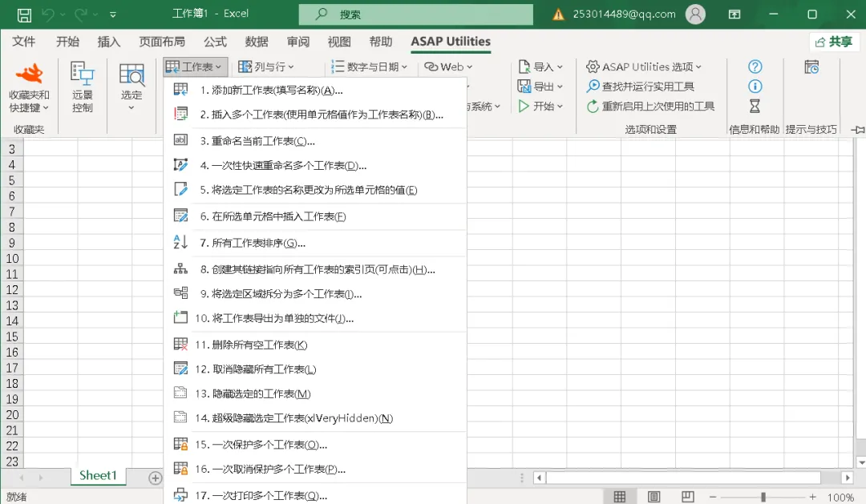Switch to page layout view icon

pos(654,497)
